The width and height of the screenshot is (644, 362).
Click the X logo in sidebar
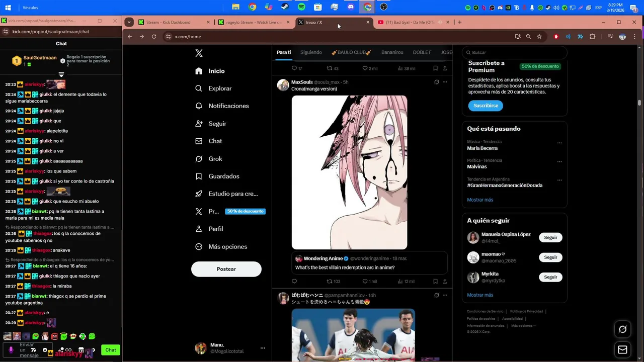click(199, 53)
